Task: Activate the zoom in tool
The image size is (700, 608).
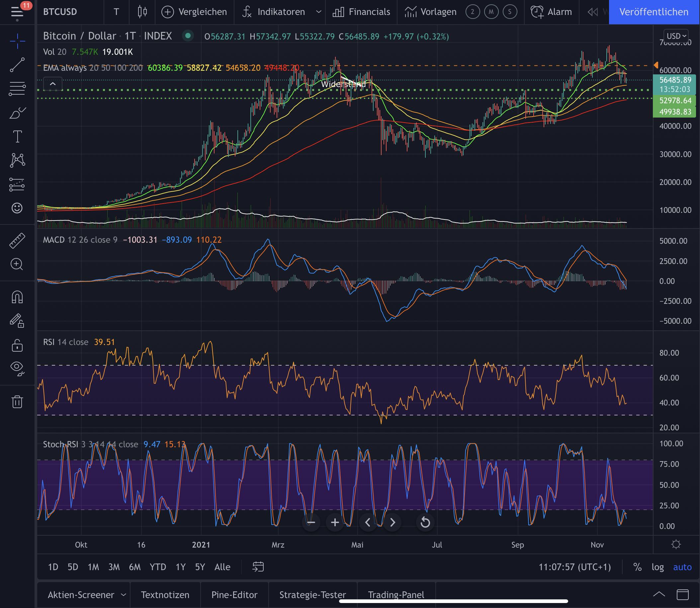Action: pos(17,264)
